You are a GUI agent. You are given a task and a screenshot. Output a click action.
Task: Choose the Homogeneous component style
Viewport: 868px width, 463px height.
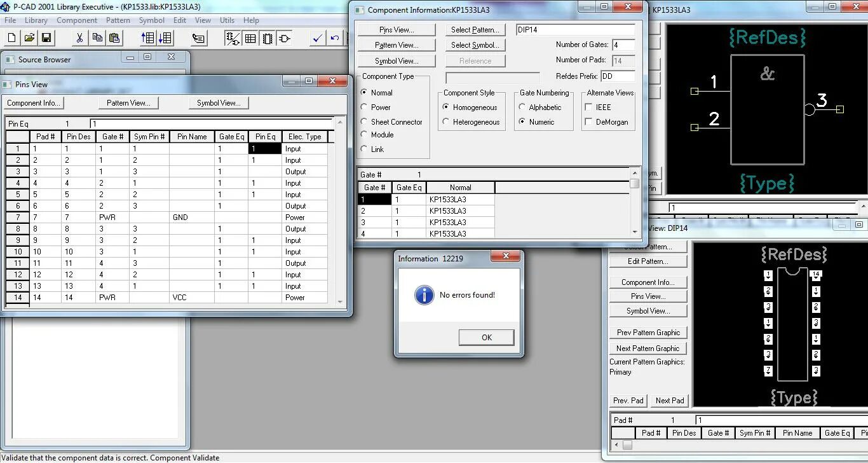446,107
